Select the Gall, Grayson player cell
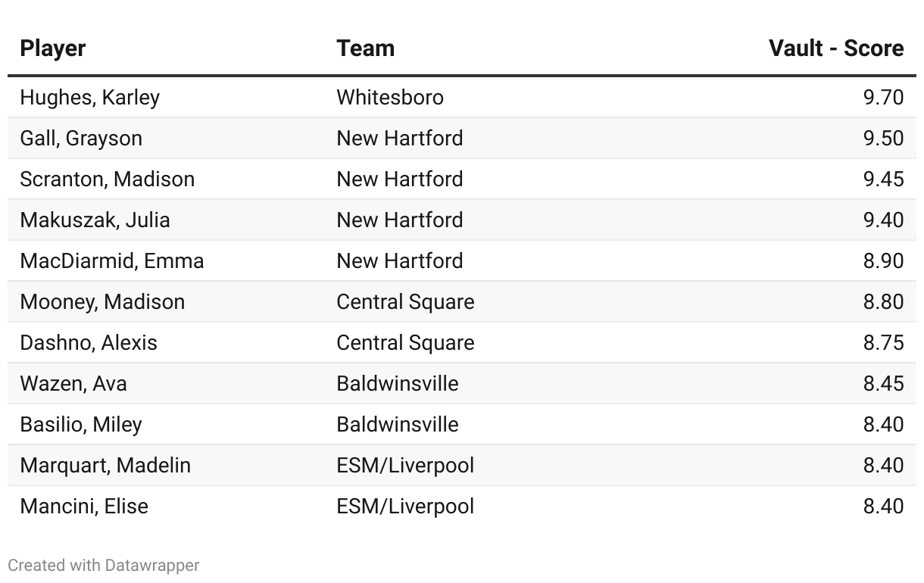Viewport: 924px width, 583px height. point(81,139)
